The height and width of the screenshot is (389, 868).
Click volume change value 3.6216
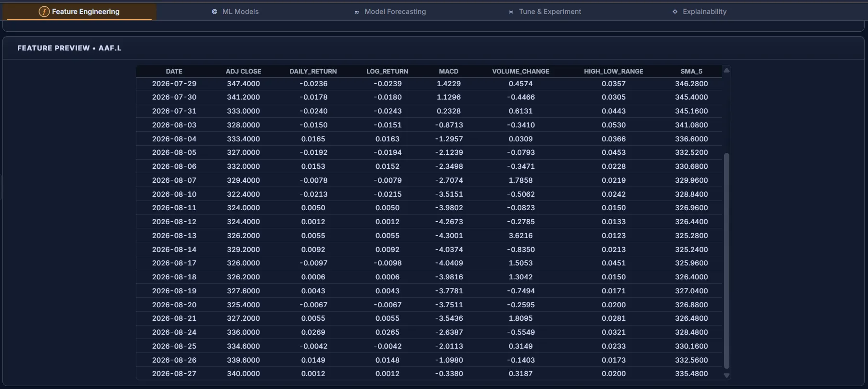pyautogui.click(x=521, y=236)
